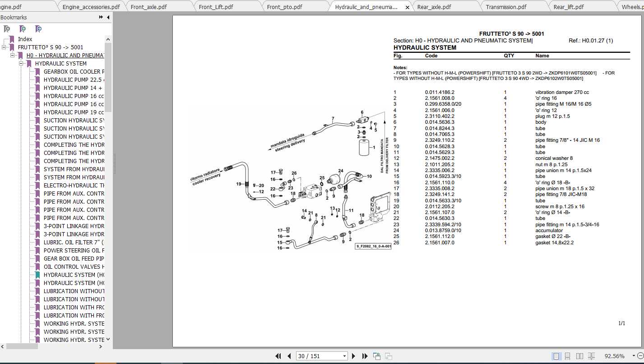Close the Hydraulic_and_pneuma tab
The height and width of the screenshot is (364, 644).
tap(408, 7)
